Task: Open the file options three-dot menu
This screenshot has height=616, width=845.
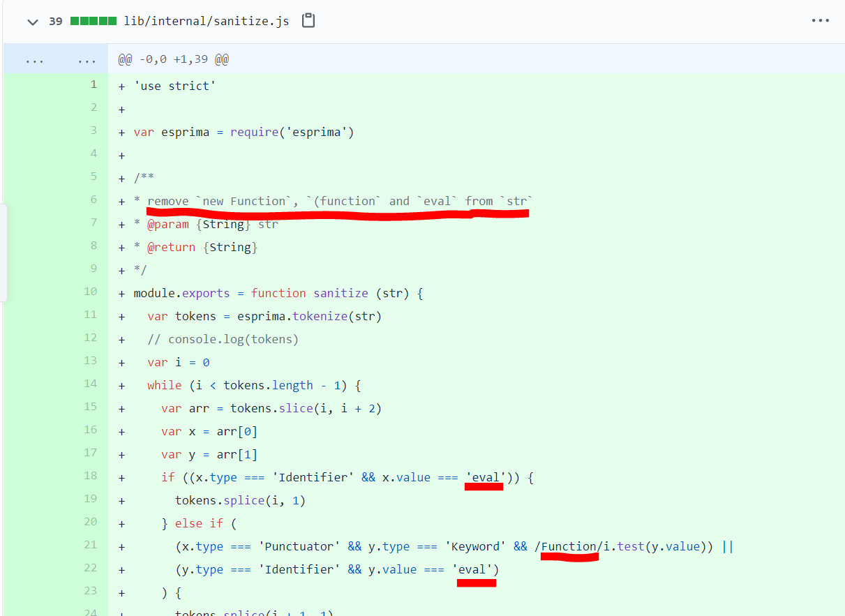Action: coord(821,21)
